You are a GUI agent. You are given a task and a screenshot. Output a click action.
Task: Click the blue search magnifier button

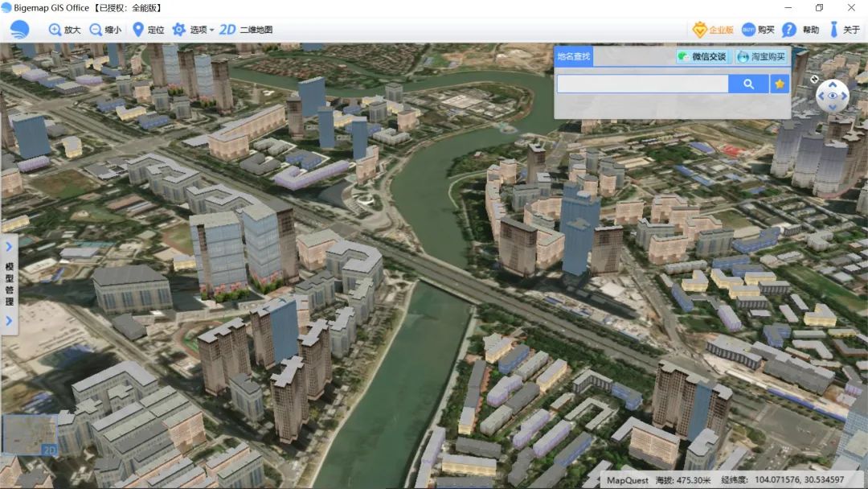[x=748, y=84]
